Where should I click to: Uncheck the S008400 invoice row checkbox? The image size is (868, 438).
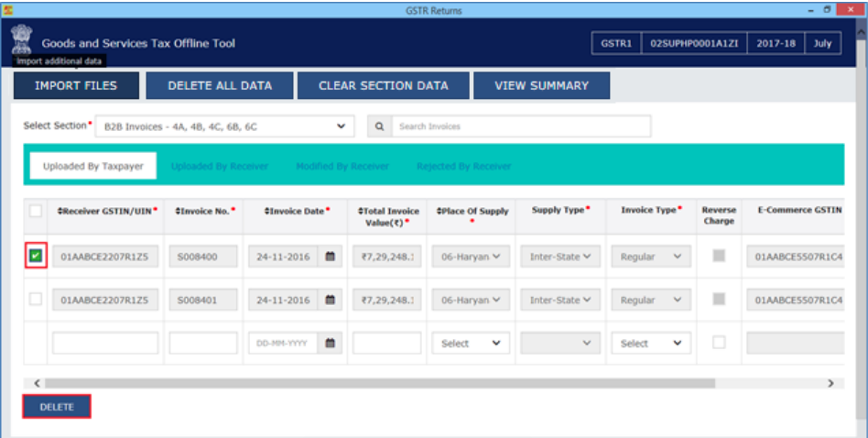tap(36, 256)
